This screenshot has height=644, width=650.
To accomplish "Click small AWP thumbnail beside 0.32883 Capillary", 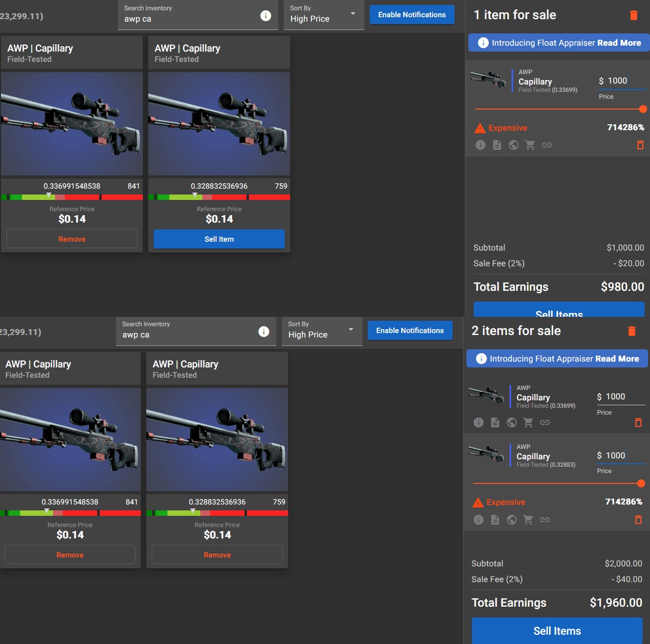I will [x=487, y=454].
